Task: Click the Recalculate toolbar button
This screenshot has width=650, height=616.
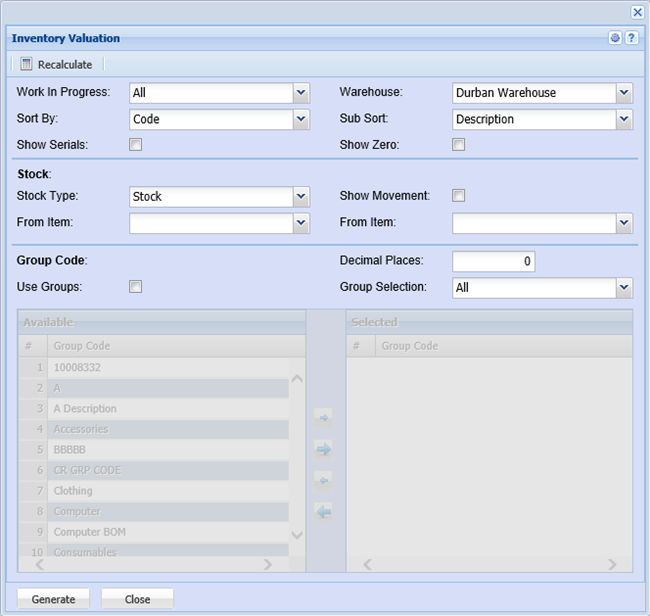Action: point(57,64)
